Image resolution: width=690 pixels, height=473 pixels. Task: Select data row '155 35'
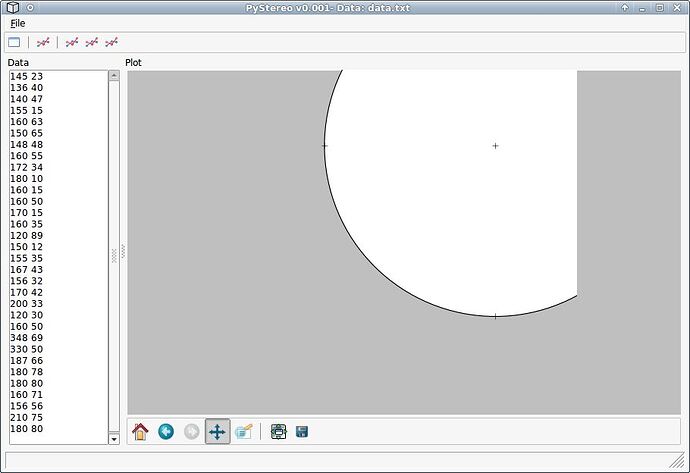pos(59,259)
